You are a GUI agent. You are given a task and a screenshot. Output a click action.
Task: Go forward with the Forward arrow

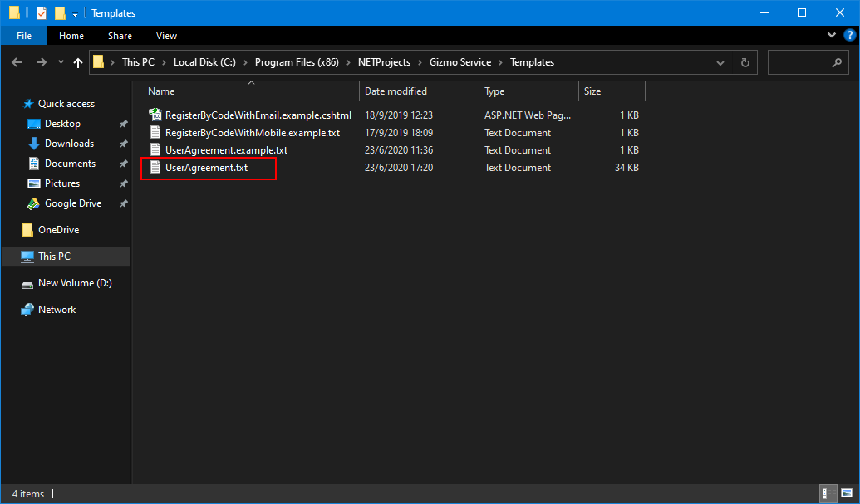(42, 62)
